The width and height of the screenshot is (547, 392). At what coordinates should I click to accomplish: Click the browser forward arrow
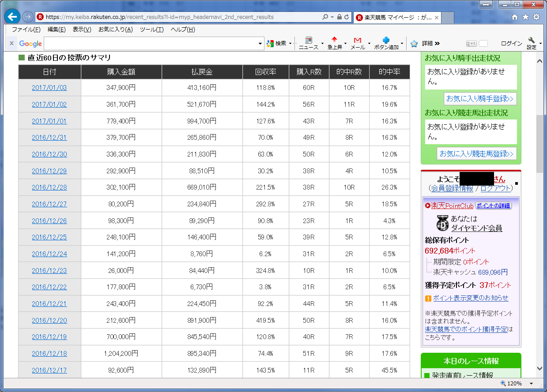[x=27, y=17]
